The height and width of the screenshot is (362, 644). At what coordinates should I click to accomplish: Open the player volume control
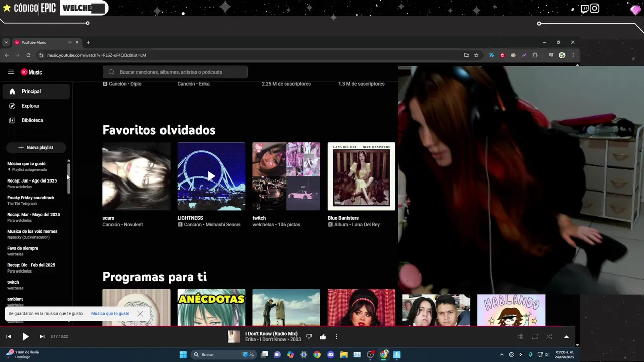(x=520, y=337)
